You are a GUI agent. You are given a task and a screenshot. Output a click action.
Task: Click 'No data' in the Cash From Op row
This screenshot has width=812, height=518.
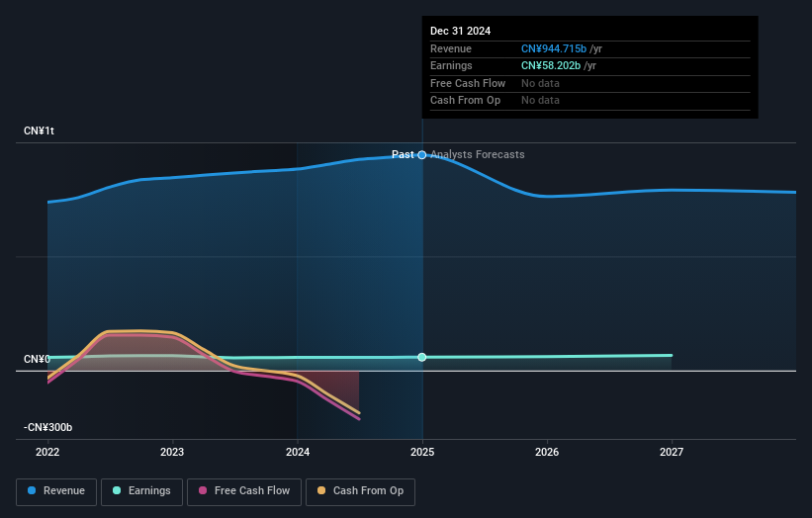click(540, 101)
